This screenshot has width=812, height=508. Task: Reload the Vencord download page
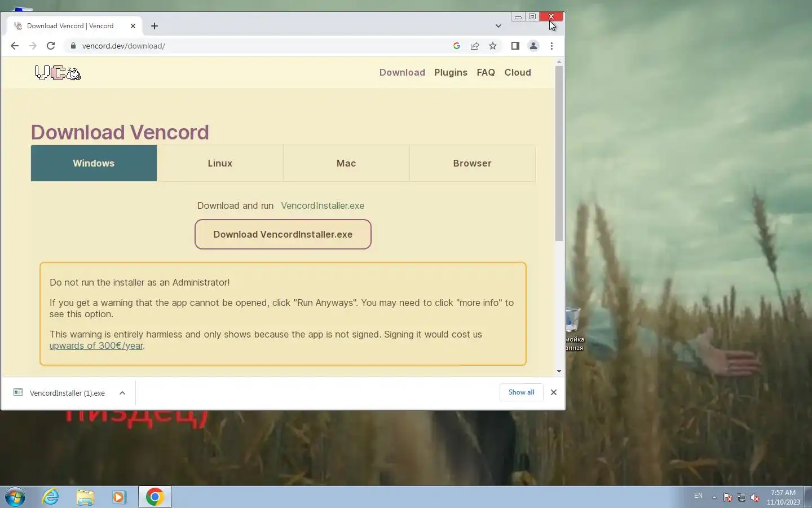(x=51, y=46)
